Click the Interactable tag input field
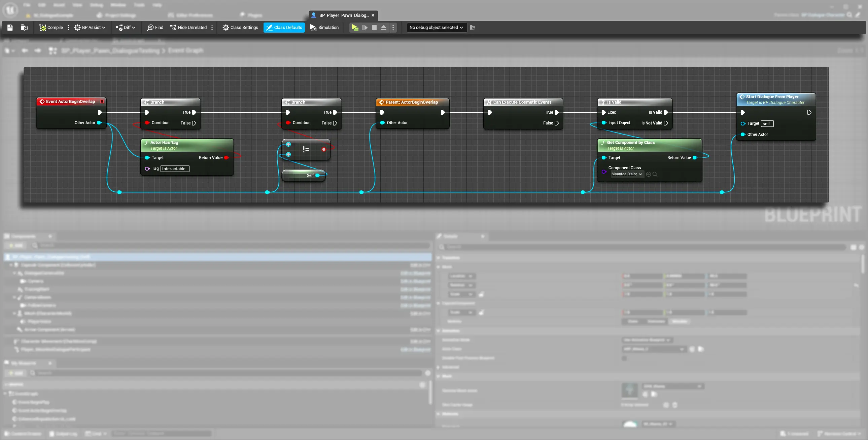868x440 pixels. [175, 169]
